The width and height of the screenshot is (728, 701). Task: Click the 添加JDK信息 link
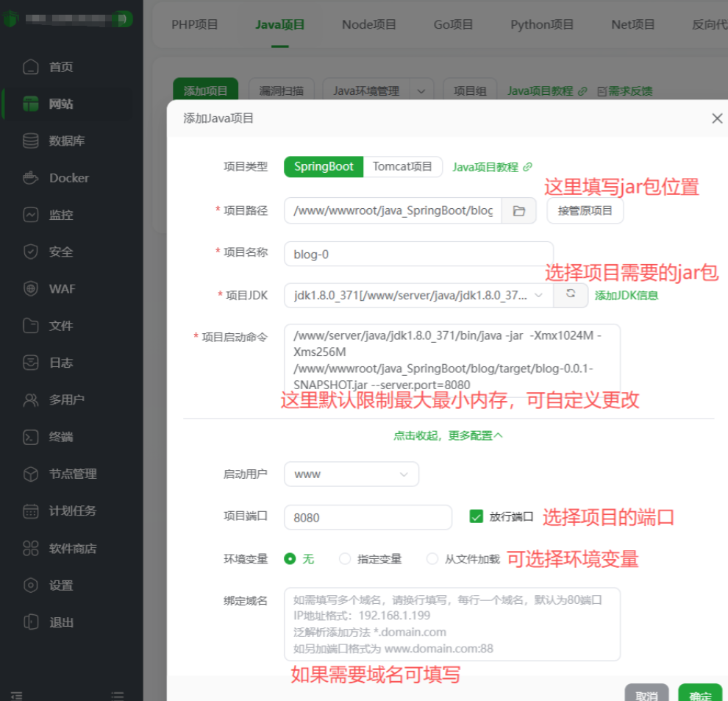pos(626,295)
